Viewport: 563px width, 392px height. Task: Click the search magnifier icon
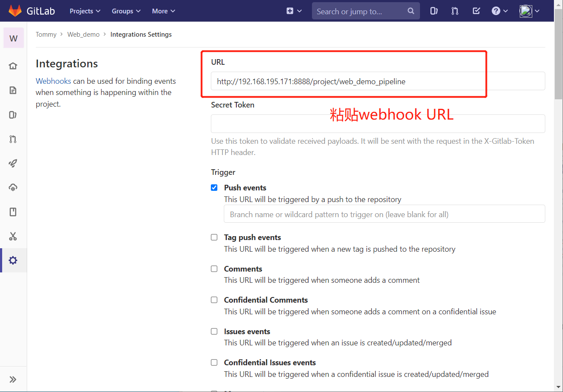click(411, 11)
